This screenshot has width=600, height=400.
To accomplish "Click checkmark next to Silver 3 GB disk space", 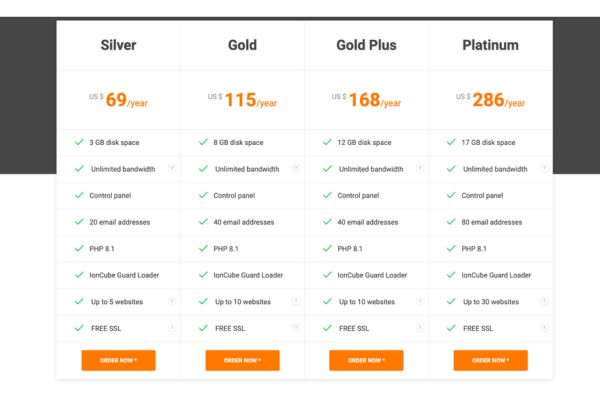I will (79, 142).
